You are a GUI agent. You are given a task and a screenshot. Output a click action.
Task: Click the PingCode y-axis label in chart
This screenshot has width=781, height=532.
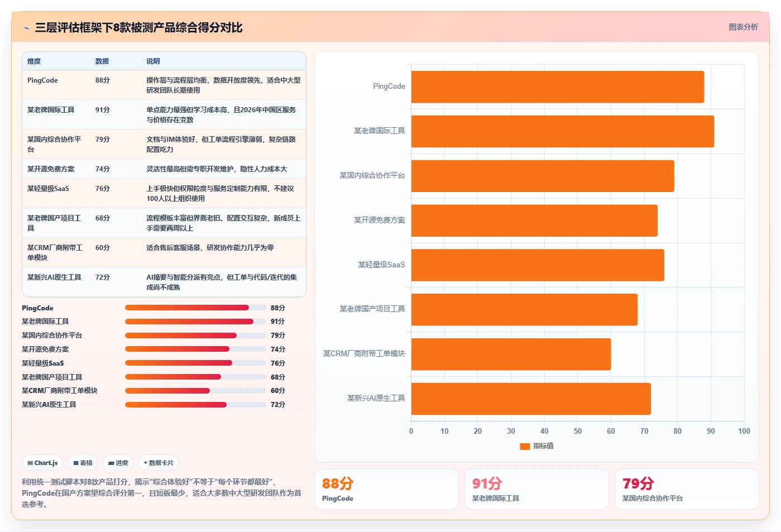(x=389, y=87)
